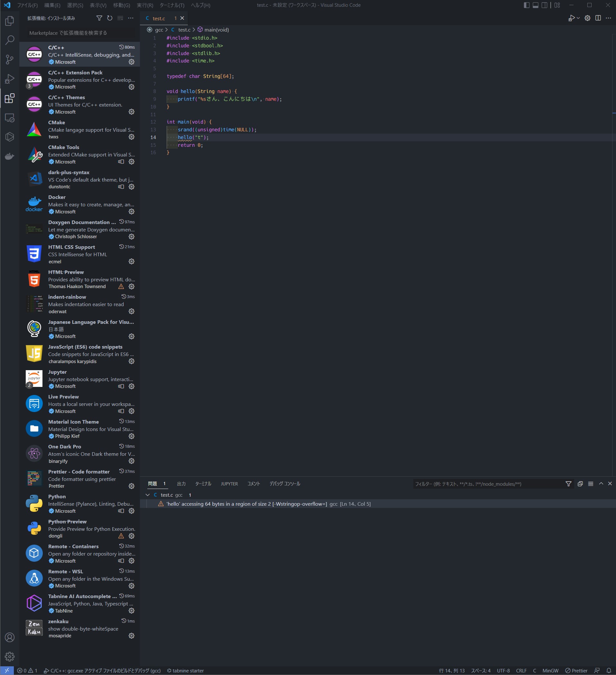Open the Docker view in activity bar

coord(10,156)
